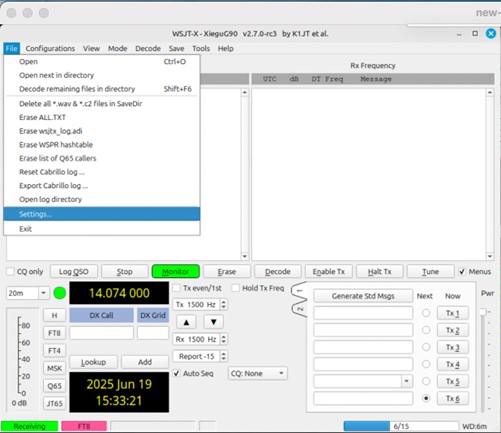Click the Tx frequency up arrow button

(x=186, y=322)
